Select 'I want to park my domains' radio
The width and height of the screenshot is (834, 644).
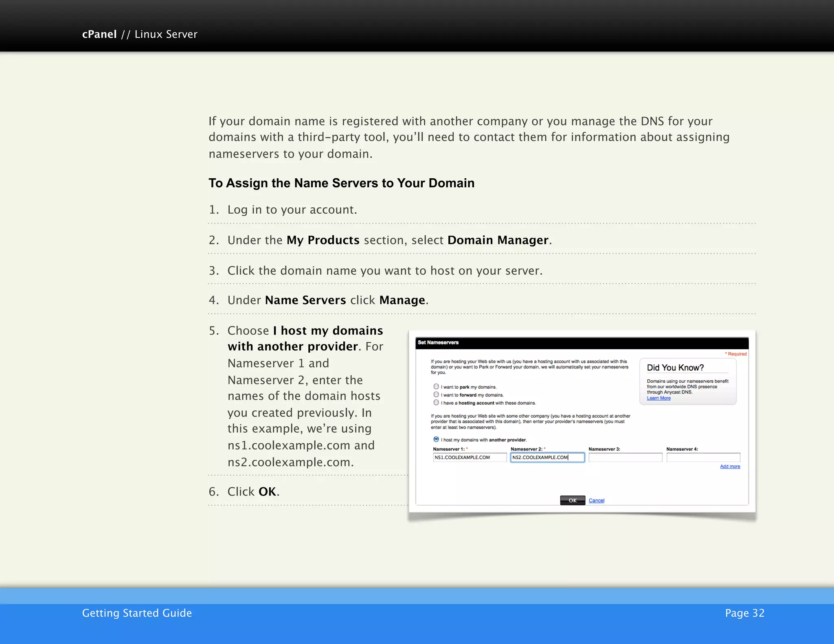pos(436,386)
